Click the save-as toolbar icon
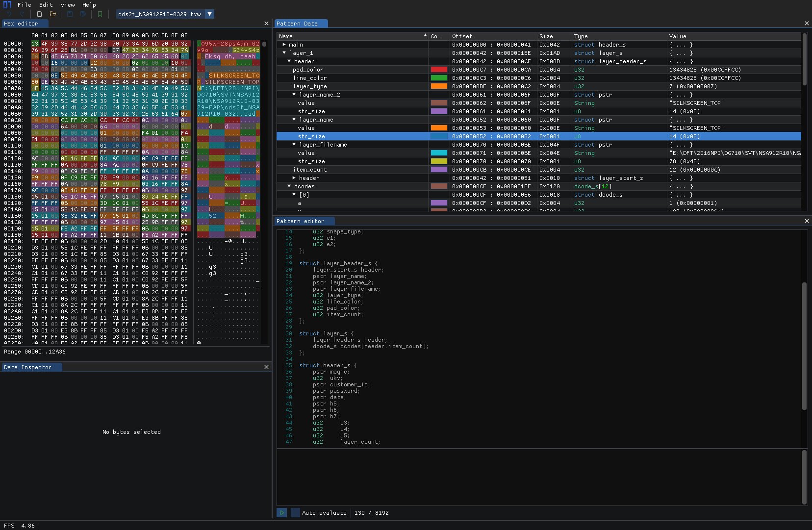This screenshot has height=530, width=812. [x=83, y=14]
